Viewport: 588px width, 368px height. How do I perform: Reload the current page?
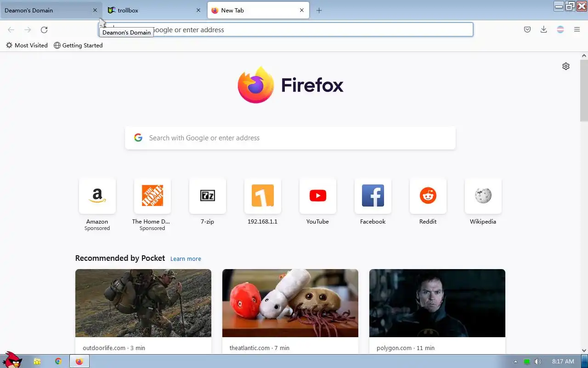coord(44,30)
